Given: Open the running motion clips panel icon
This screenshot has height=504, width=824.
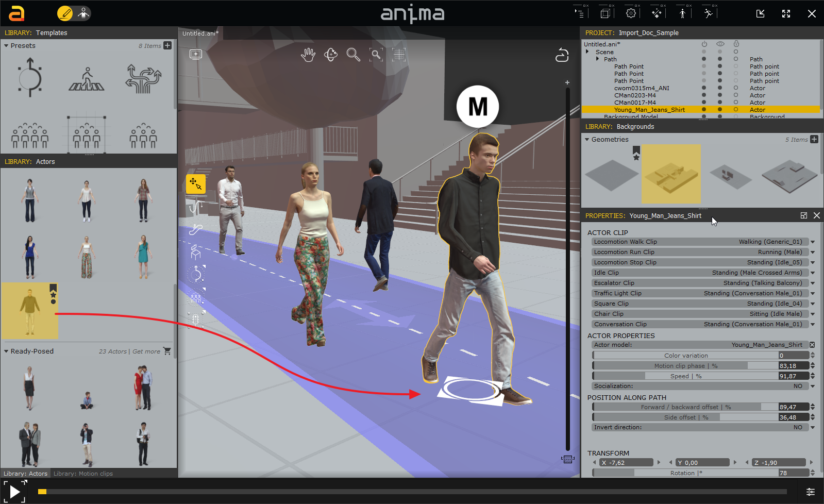Looking at the screenshot, I should [x=709, y=13].
